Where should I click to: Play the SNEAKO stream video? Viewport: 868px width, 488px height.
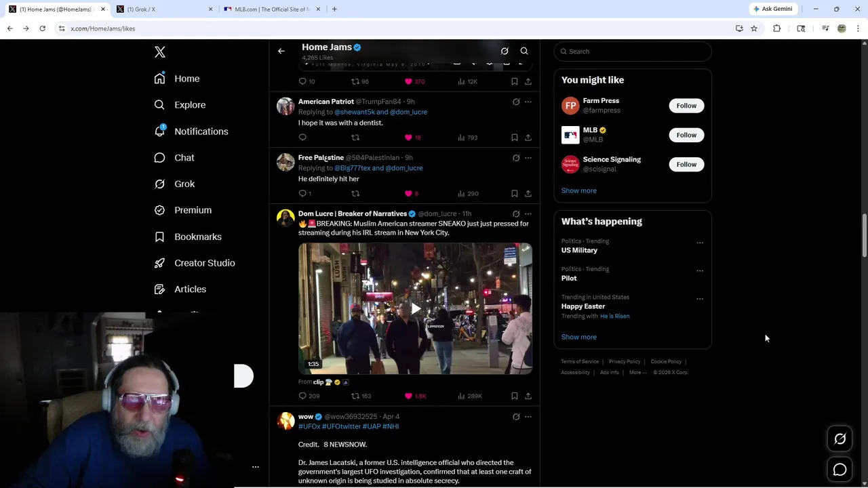point(415,309)
